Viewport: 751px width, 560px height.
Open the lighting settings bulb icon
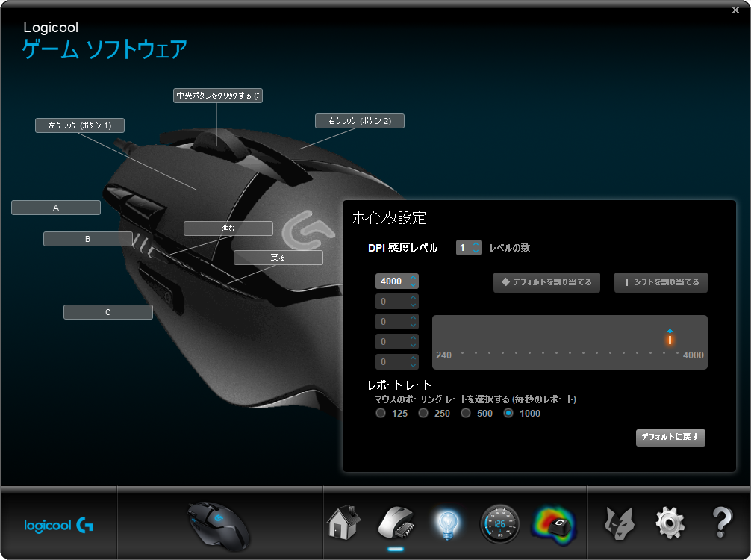pyautogui.click(x=447, y=524)
